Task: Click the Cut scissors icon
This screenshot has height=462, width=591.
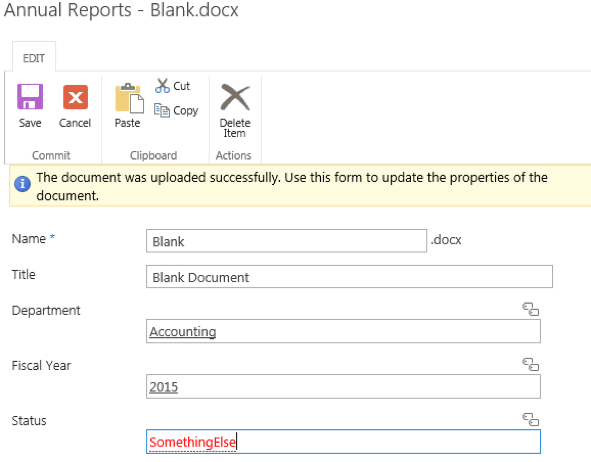Action: (x=162, y=86)
